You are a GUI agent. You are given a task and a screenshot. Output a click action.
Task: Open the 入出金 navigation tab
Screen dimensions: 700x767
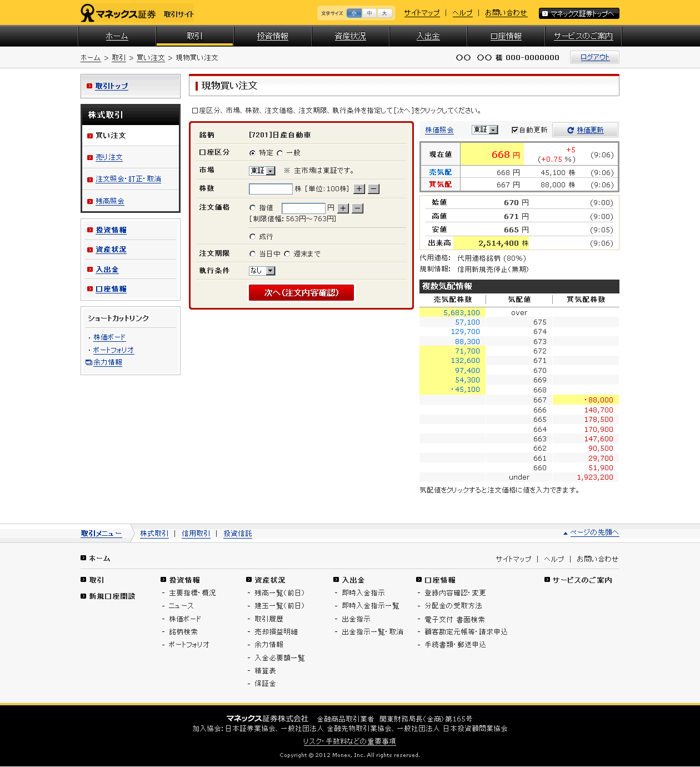(x=428, y=36)
